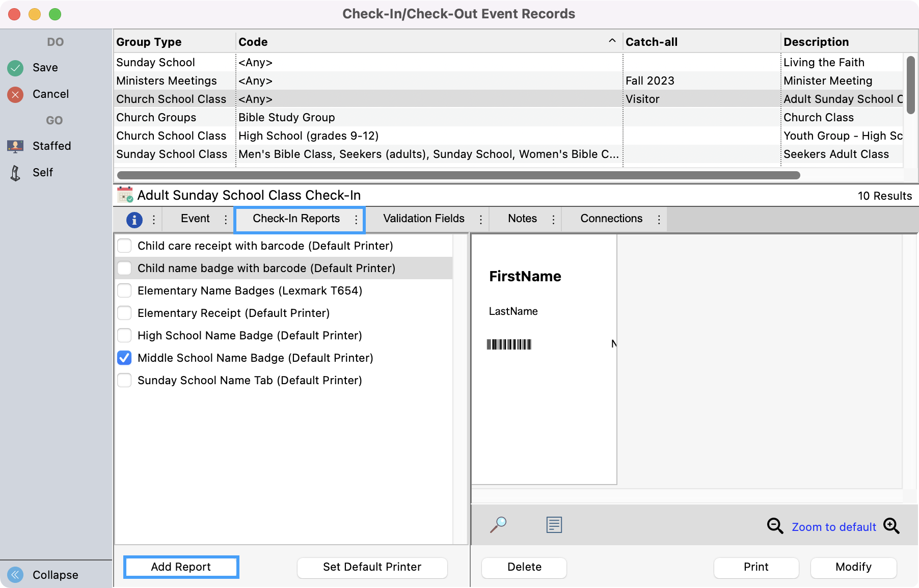Image resolution: width=919 pixels, height=588 pixels.
Task: Click the zoom-out magnifier icon
Action: (774, 526)
